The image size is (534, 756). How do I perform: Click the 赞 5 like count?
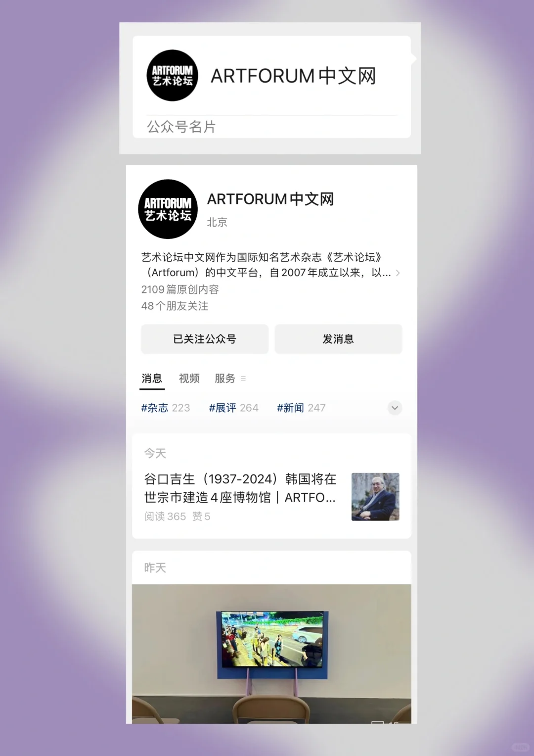click(x=201, y=517)
